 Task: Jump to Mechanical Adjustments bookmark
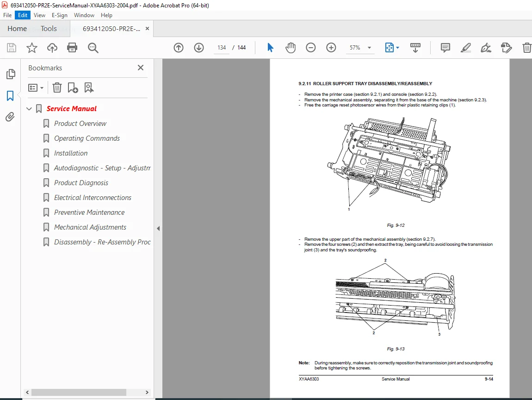point(90,227)
